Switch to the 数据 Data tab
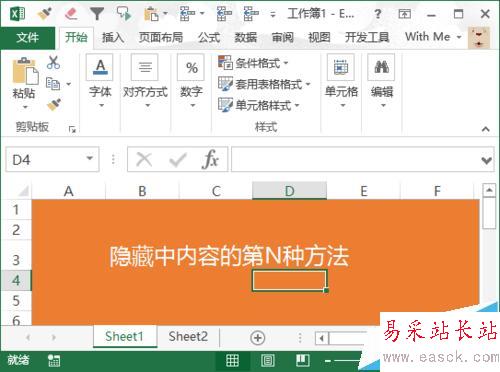 pyautogui.click(x=246, y=37)
